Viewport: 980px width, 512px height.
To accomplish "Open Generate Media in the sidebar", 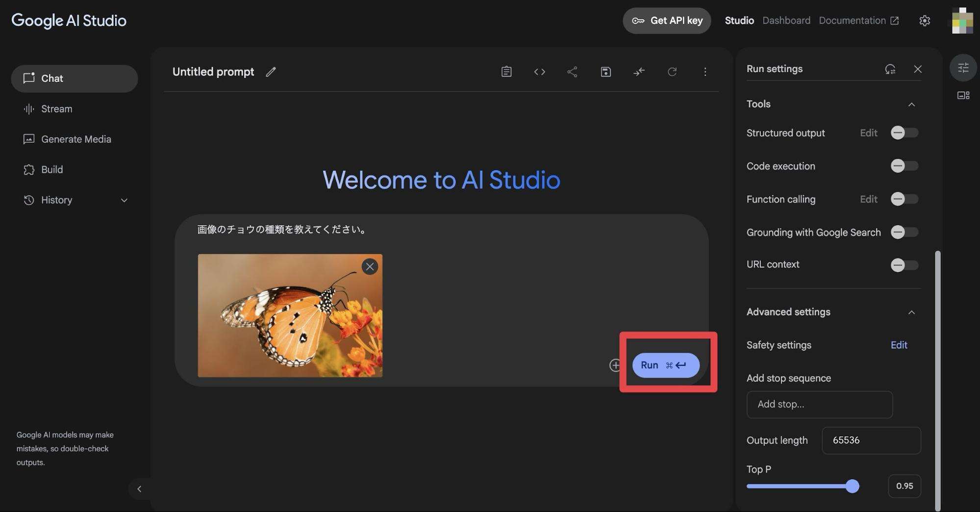I will click(75, 139).
